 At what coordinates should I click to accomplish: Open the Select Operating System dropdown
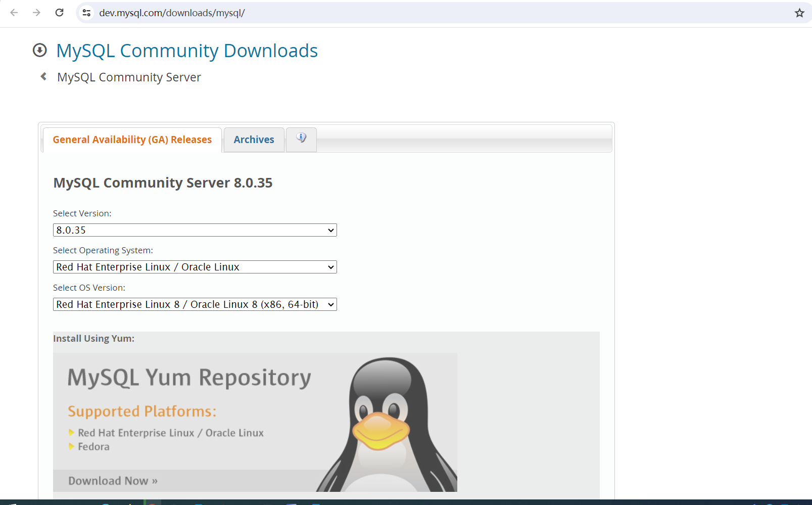pos(195,267)
